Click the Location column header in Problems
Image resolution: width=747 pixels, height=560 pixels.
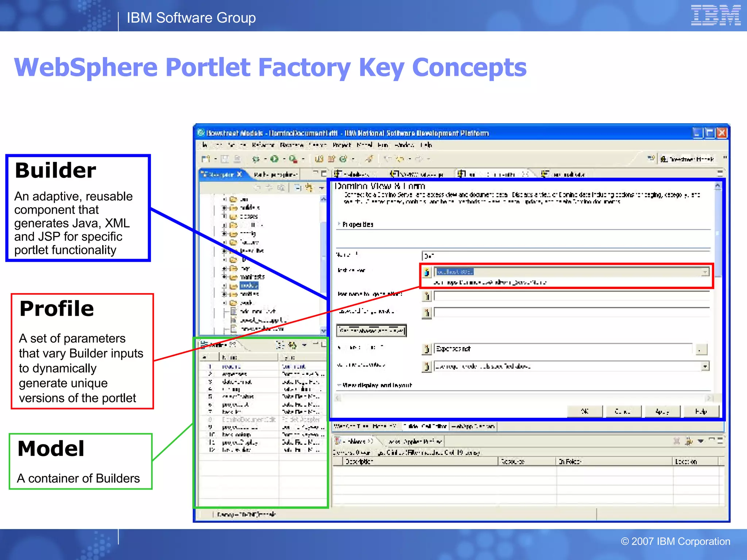(x=696, y=462)
